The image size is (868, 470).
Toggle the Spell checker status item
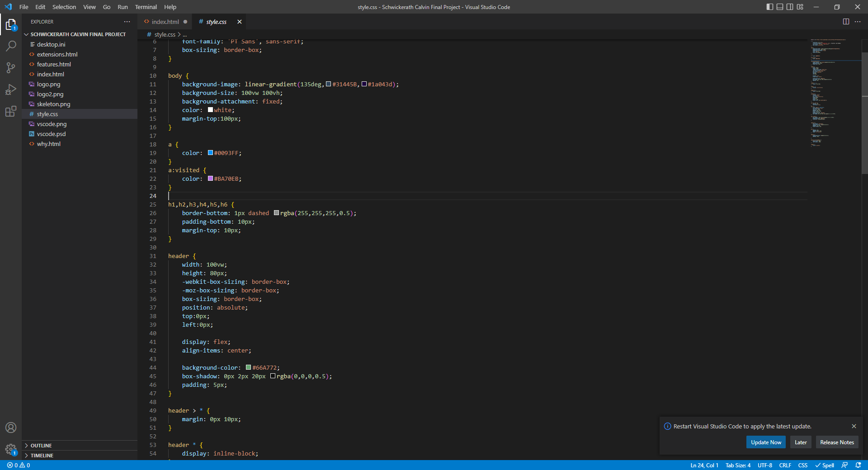tap(825, 465)
